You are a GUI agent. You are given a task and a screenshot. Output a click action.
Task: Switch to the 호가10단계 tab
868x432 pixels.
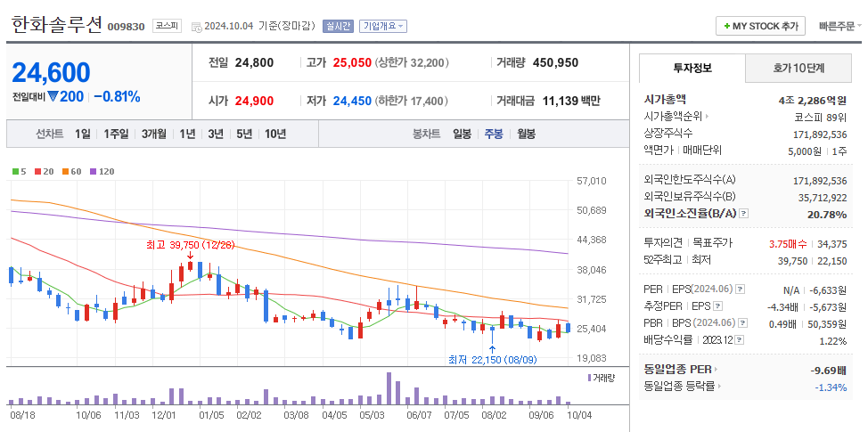coord(798,68)
